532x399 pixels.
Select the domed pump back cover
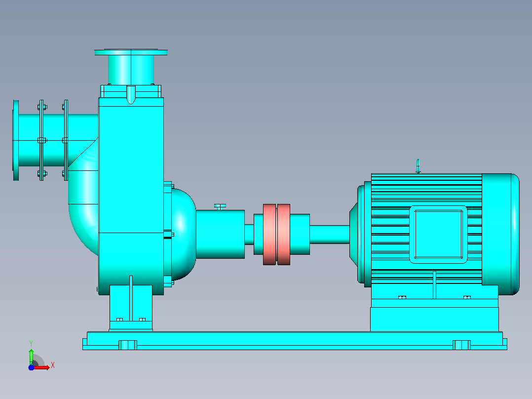coord(183,234)
